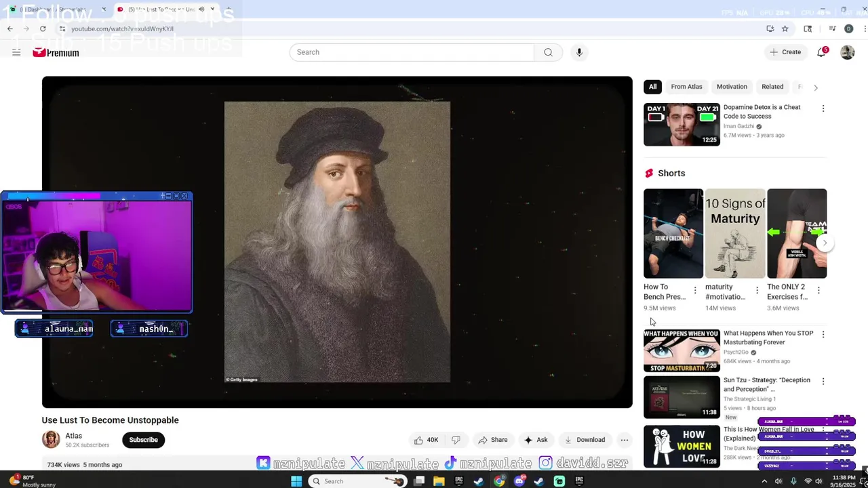868x488 pixels.
Task: Go to YouTube Premium home logo
Action: coord(56,52)
